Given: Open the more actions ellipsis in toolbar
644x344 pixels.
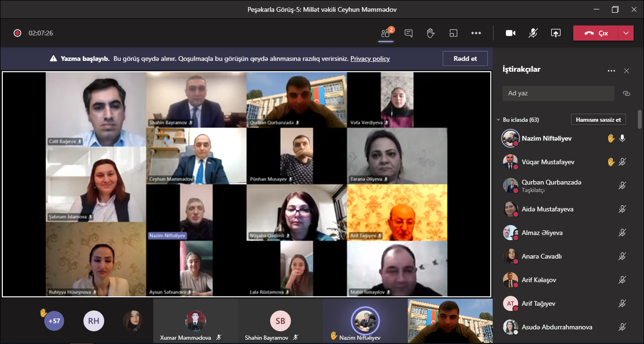Looking at the screenshot, I should pyautogui.click(x=476, y=33).
